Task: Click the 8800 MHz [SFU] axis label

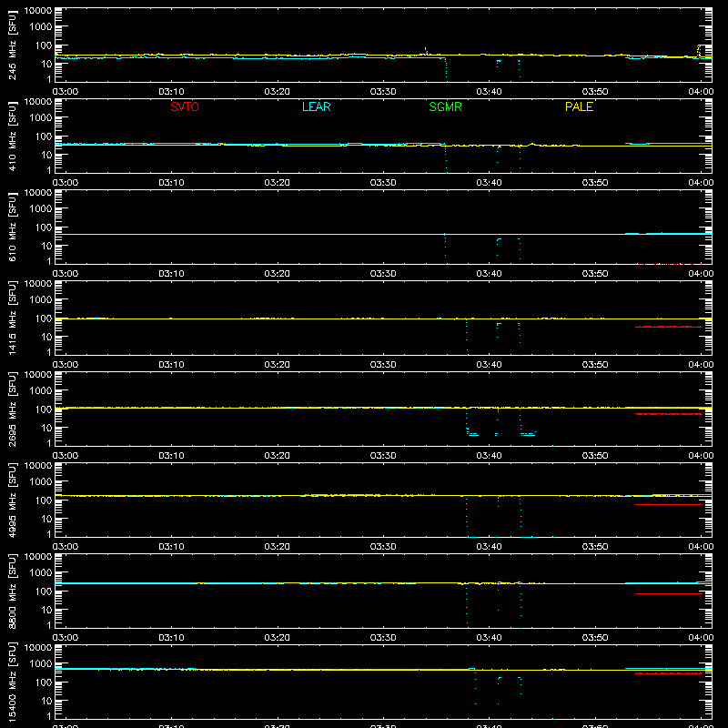Action: [12, 591]
